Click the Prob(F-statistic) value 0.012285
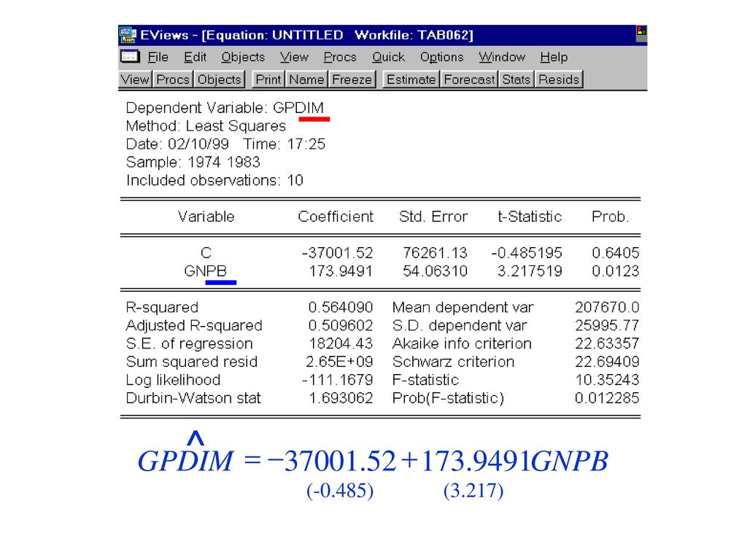The width and height of the screenshot is (747, 560). (x=608, y=397)
